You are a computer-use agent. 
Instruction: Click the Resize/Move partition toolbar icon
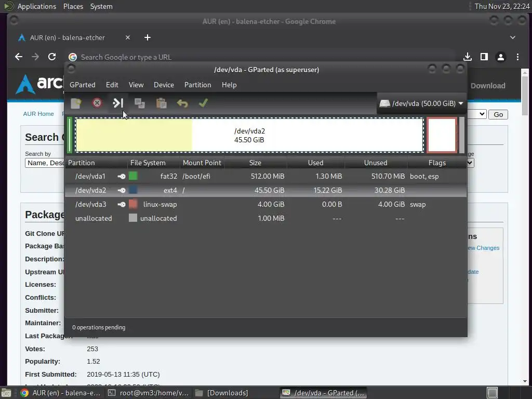tap(118, 103)
